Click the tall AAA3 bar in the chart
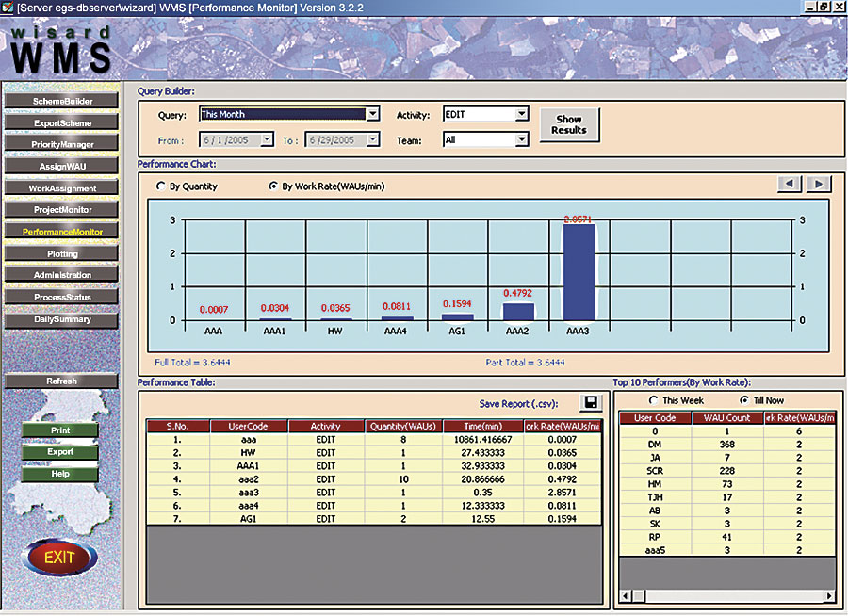The height and width of the screenshot is (616, 848). point(579,272)
